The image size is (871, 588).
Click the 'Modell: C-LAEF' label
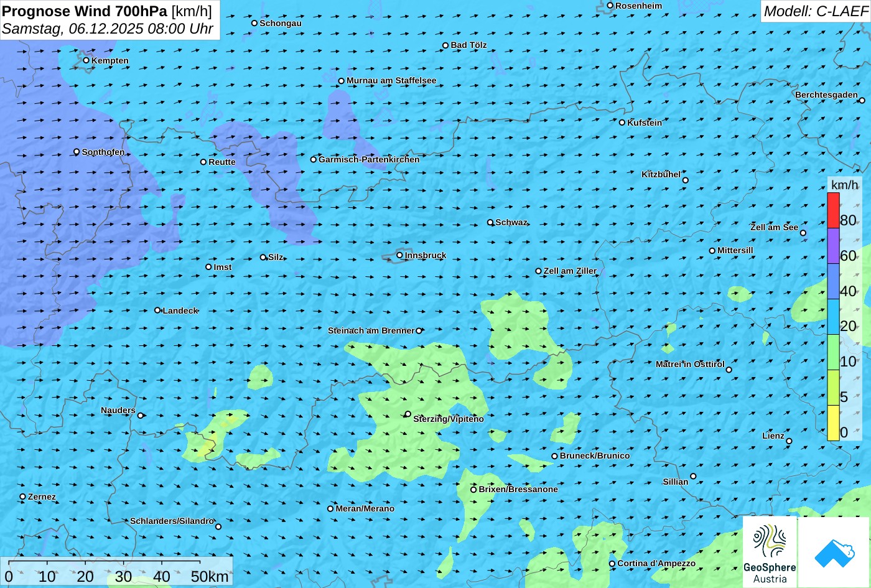pyautogui.click(x=815, y=11)
